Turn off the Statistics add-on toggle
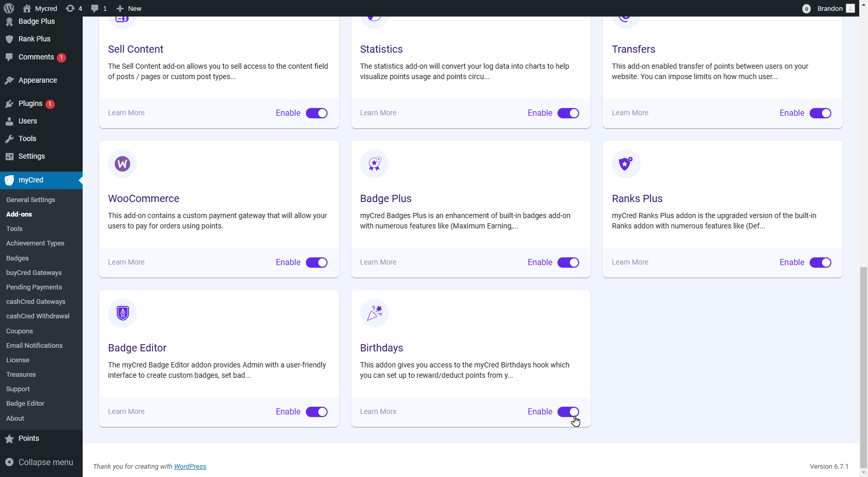 point(568,113)
